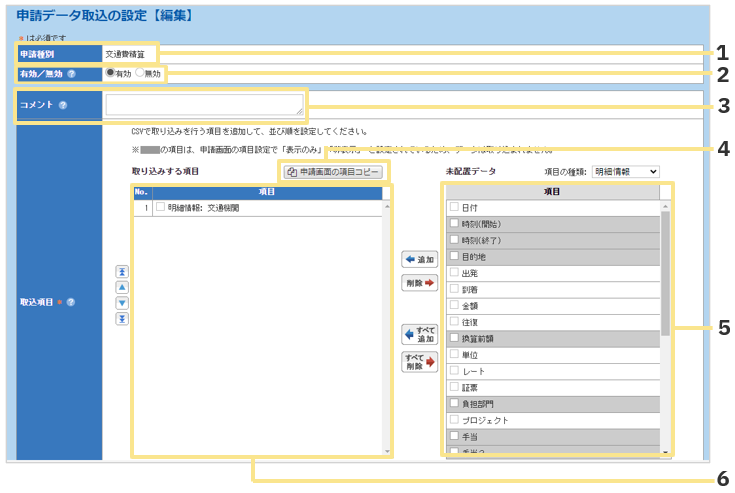735x493 pixels.
Task: Click the すべて削除 button
Action: point(420,361)
